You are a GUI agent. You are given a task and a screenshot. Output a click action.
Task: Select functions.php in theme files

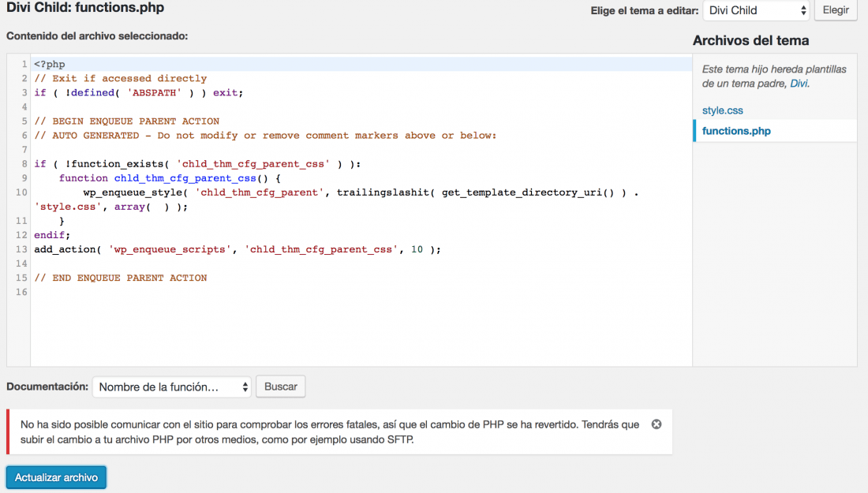click(x=736, y=131)
